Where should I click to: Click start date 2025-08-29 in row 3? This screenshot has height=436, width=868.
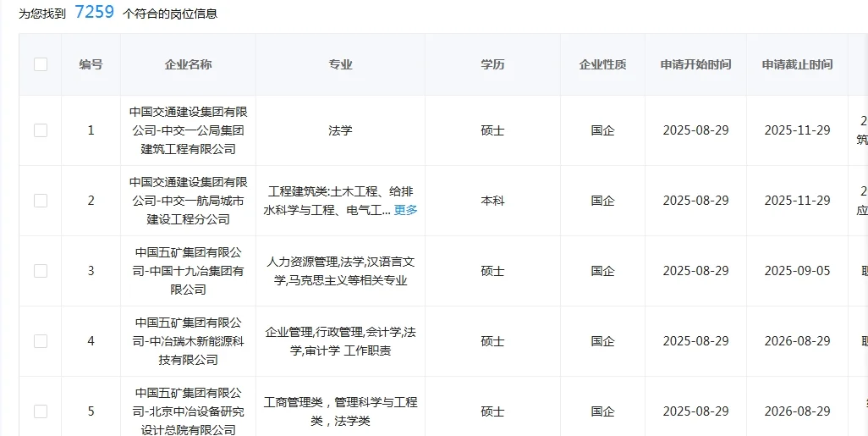(696, 271)
